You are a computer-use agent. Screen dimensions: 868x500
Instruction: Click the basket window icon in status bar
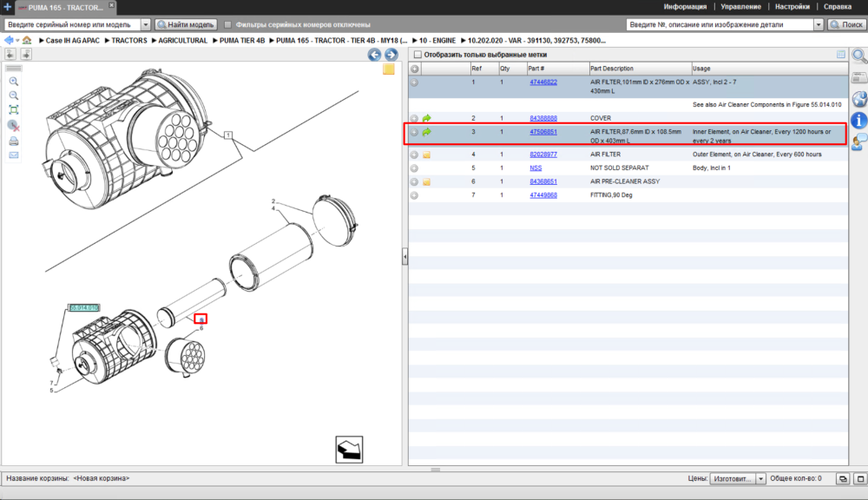[860, 479]
